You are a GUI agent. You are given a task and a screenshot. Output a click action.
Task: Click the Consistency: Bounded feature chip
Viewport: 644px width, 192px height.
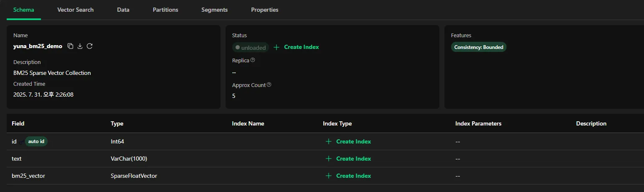[x=479, y=47]
